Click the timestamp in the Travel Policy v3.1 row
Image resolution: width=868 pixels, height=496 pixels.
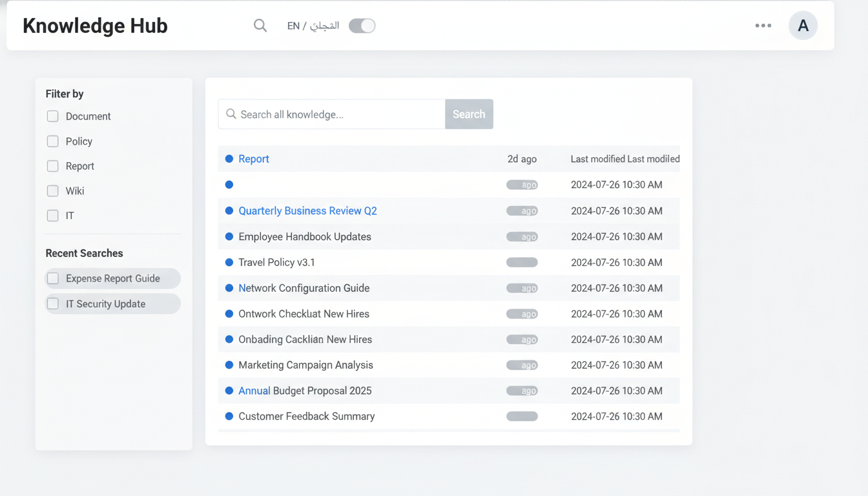click(617, 262)
